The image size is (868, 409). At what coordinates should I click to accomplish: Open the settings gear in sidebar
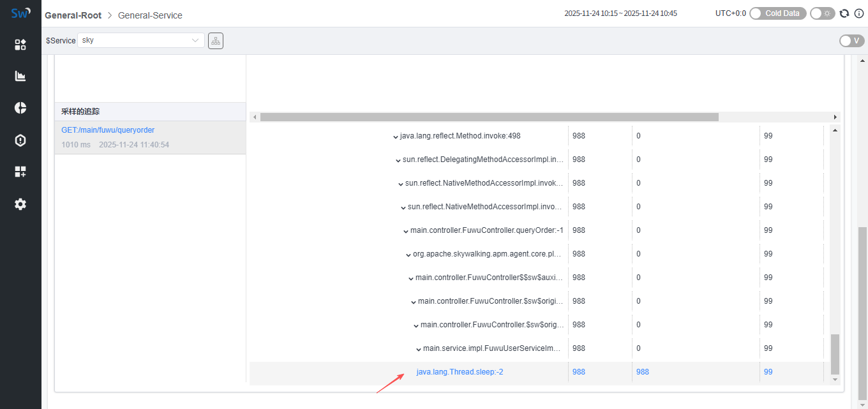coord(20,204)
